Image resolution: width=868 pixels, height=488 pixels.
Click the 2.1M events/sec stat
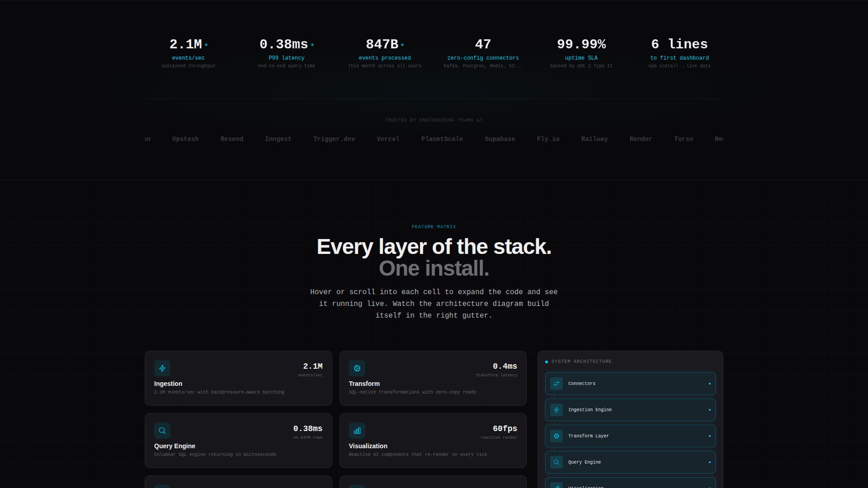click(x=189, y=53)
